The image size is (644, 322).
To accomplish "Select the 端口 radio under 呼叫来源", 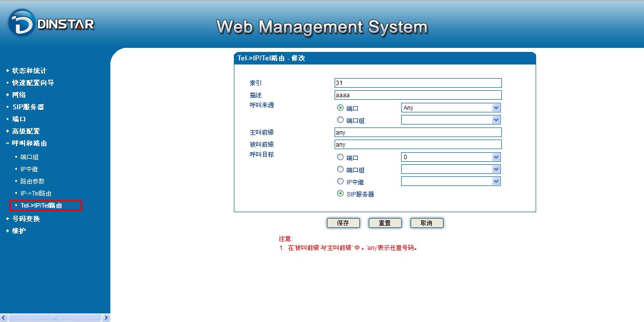I will coord(340,108).
